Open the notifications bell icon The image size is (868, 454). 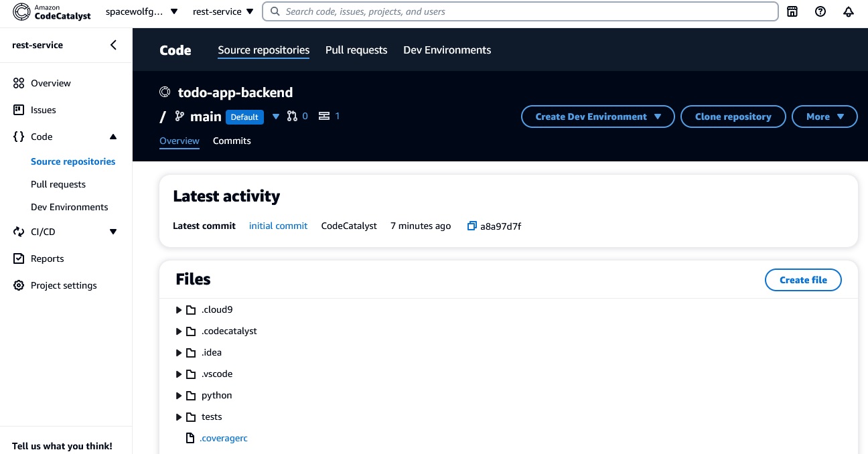(849, 11)
